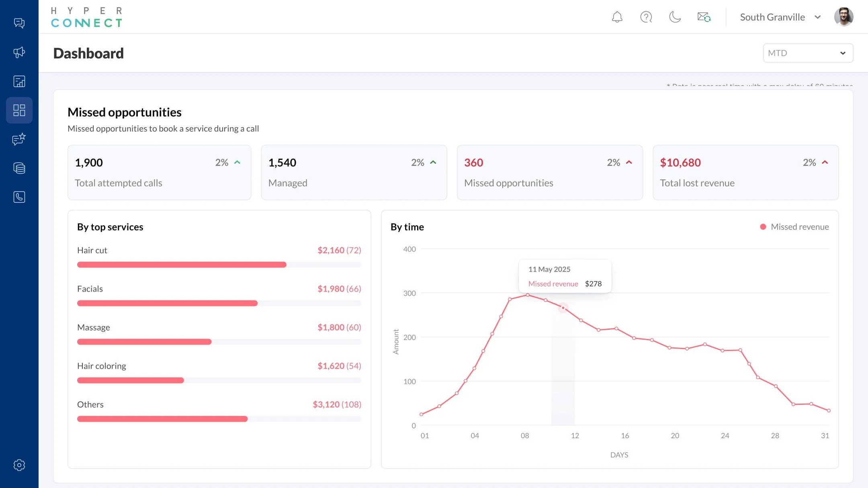
Task: Open the reviews feedback icon
Action: (19, 139)
